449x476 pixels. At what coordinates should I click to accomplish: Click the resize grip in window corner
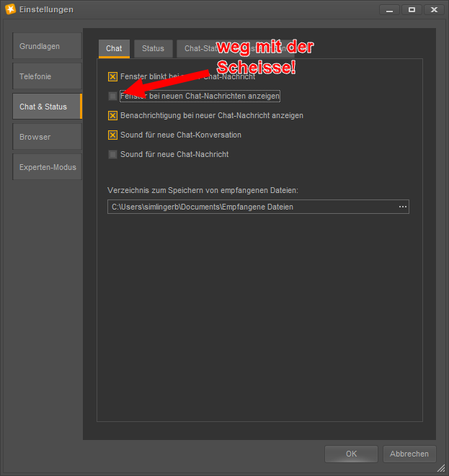(441, 468)
